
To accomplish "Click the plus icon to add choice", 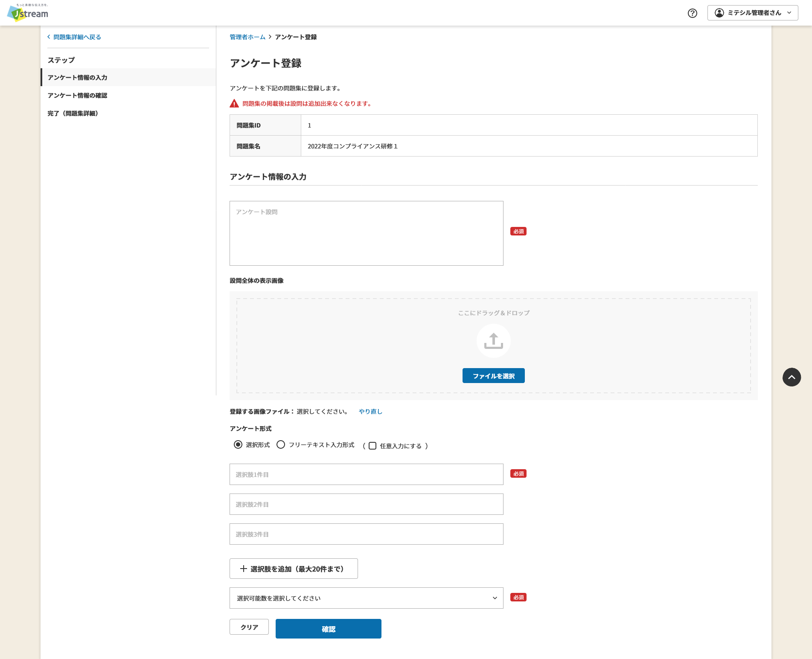I will click(243, 569).
